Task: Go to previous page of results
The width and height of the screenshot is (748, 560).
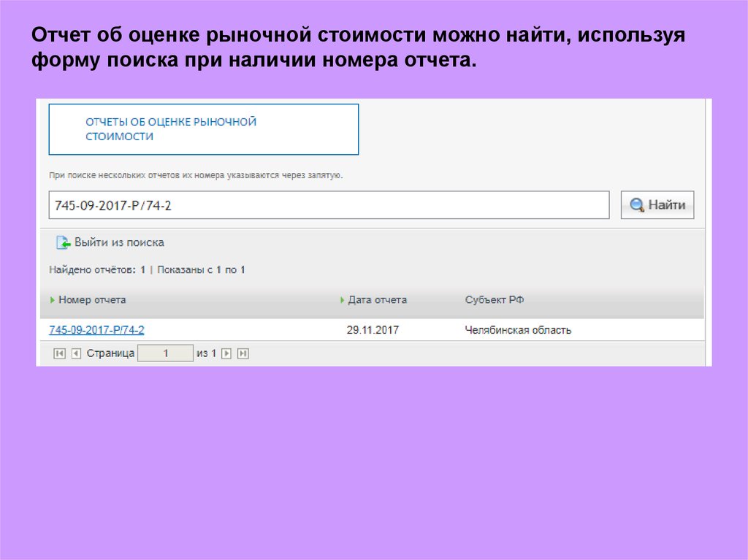Action: [75, 353]
